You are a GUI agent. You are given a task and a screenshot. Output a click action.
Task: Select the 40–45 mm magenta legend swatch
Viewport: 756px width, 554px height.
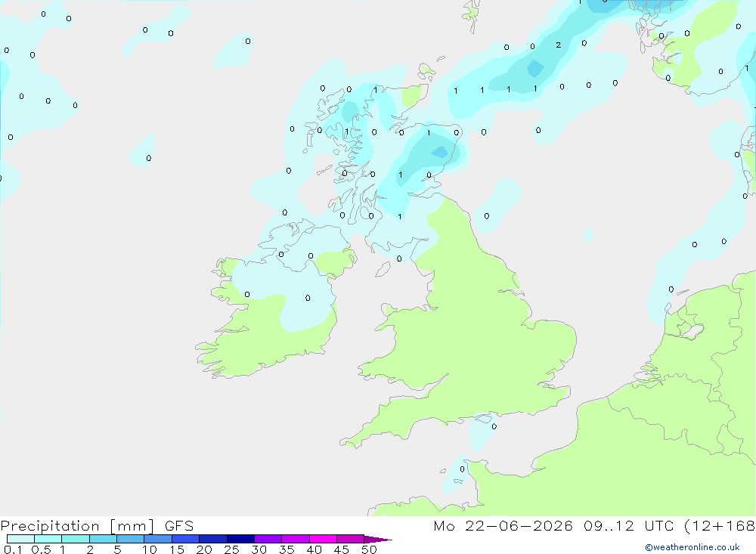pos(323,539)
